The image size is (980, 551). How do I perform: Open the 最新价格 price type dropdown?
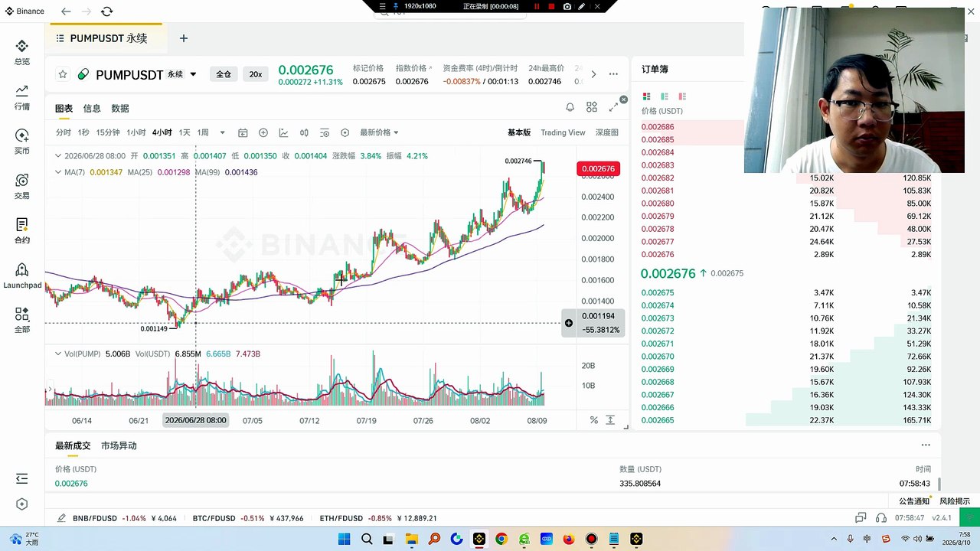379,132
